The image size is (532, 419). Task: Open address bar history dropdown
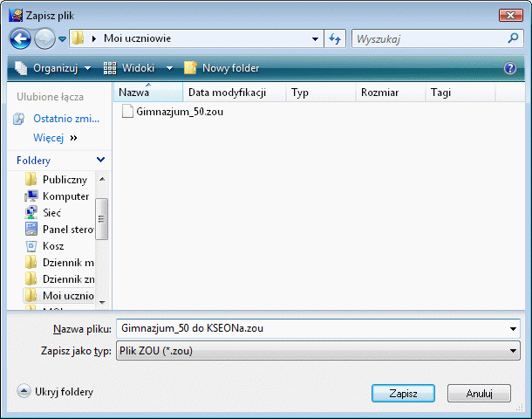[x=315, y=39]
